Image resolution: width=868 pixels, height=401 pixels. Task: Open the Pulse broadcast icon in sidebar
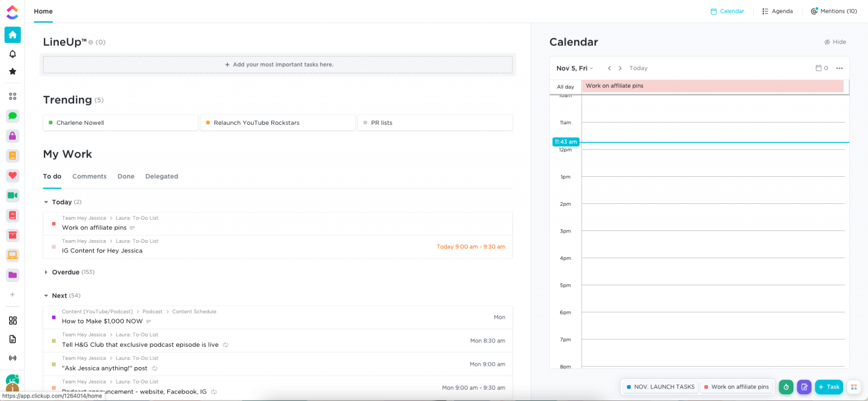click(12, 358)
